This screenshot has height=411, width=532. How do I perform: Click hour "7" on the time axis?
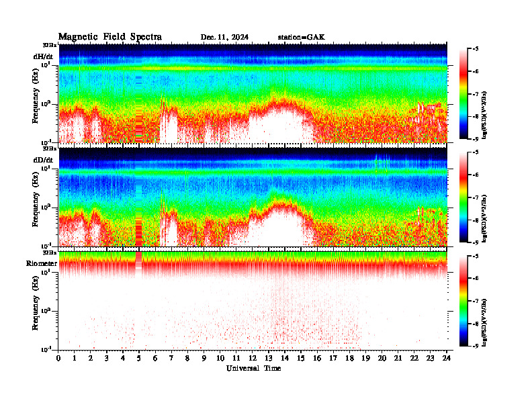click(171, 358)
